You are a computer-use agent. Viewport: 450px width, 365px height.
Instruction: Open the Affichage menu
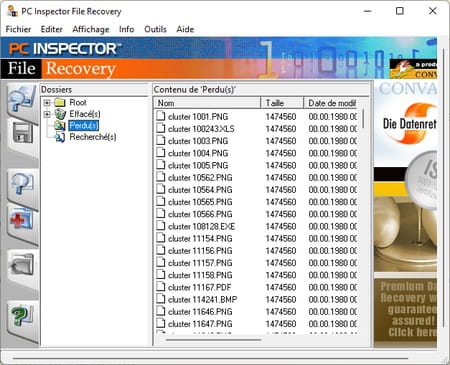[91, 29]
